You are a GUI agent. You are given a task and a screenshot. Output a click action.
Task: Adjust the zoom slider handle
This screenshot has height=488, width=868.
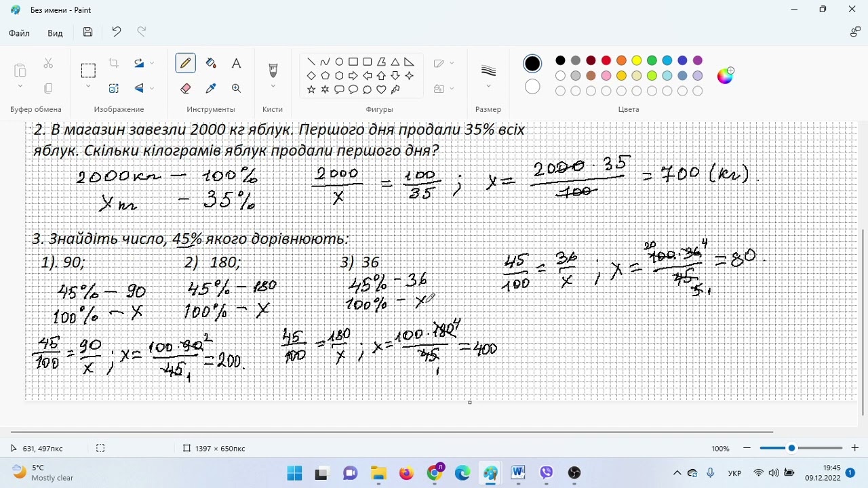tap(791, 448)
